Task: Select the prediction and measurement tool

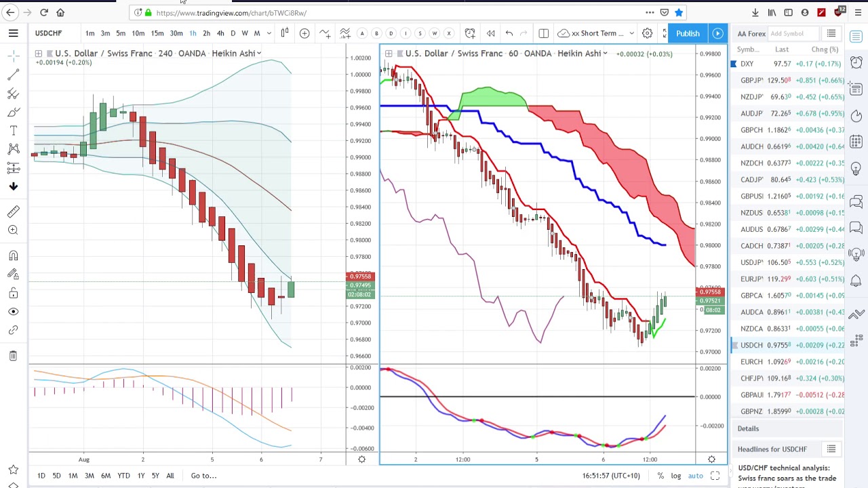Action: (13, 167)
